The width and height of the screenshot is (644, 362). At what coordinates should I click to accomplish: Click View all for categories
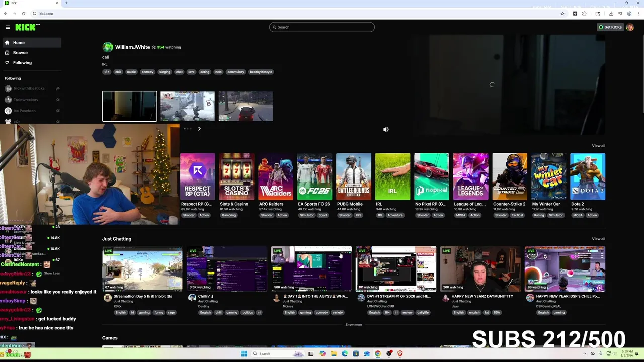click(x=598, y=146)
